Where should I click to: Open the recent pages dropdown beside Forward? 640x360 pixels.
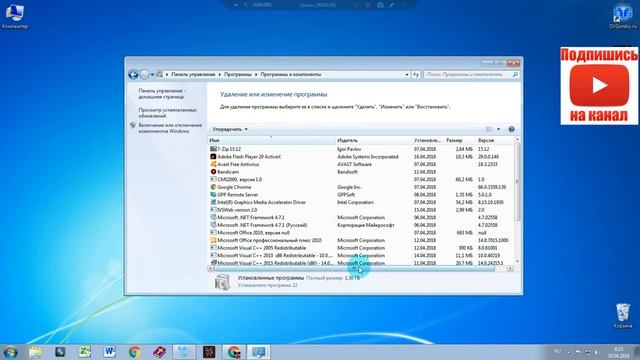[153, 75]
